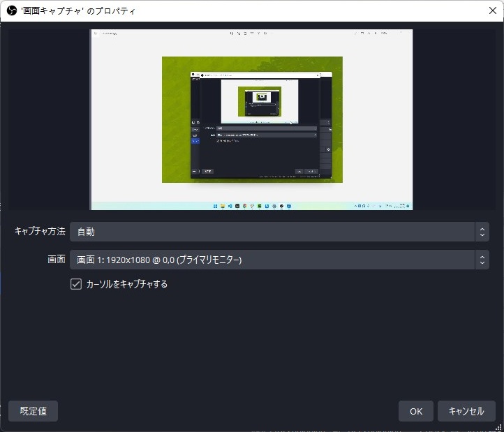The image size is (504, 432).
Task: Click the resize grip at dialog corner
Action: [x=499, y=427]
